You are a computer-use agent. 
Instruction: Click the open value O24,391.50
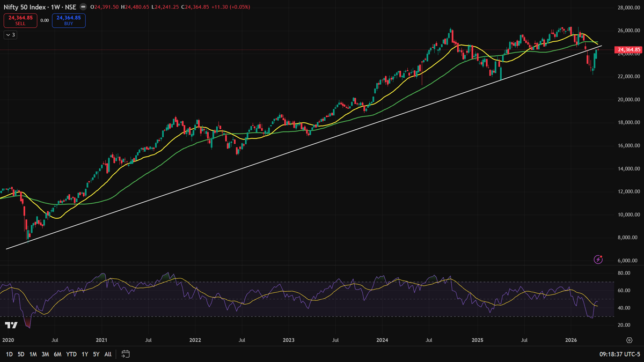click(x=104, y=7)
